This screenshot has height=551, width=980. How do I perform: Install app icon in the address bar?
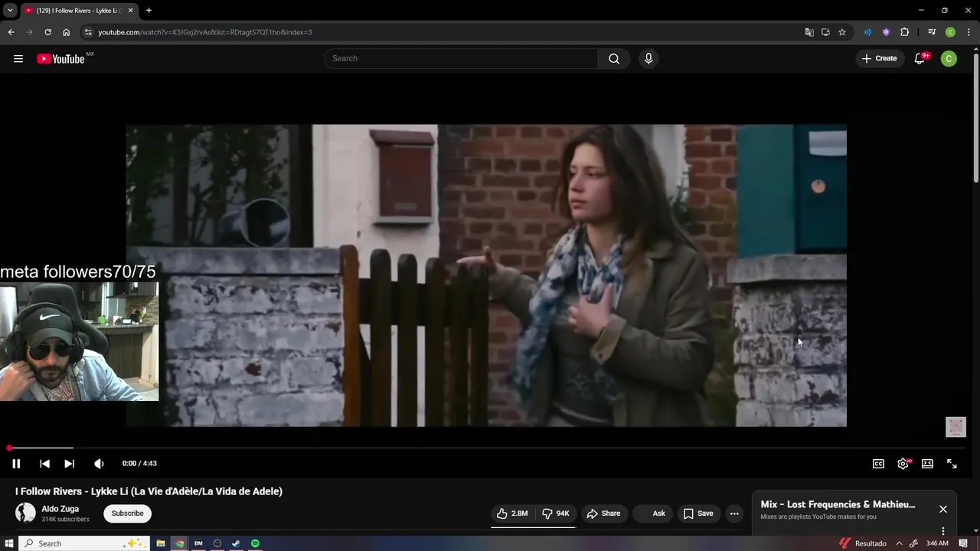pos(825,32)
